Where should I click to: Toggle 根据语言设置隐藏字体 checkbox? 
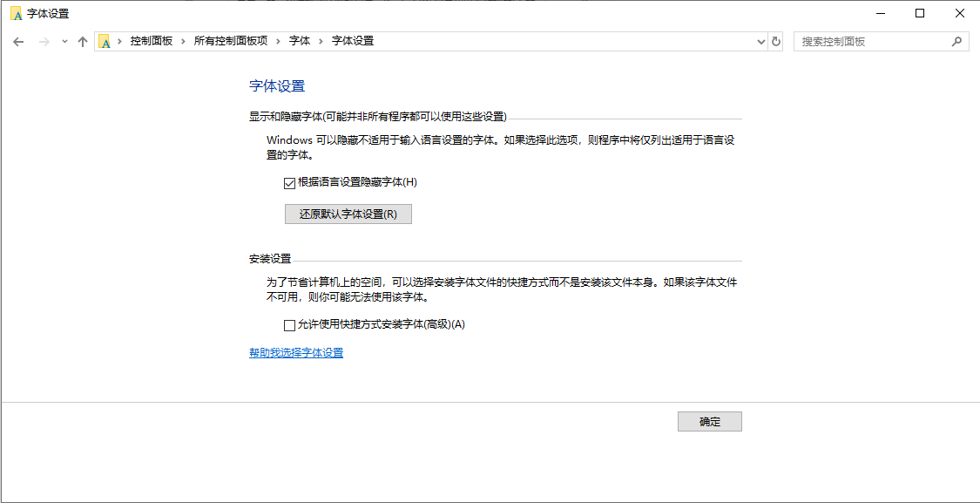pos(290,183)
